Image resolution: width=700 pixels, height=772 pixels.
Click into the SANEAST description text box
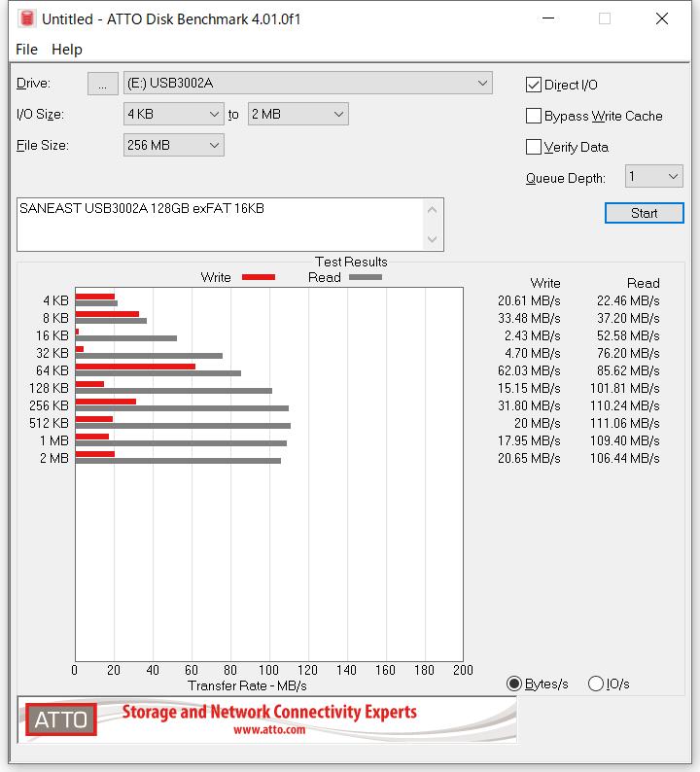(221, 225)
